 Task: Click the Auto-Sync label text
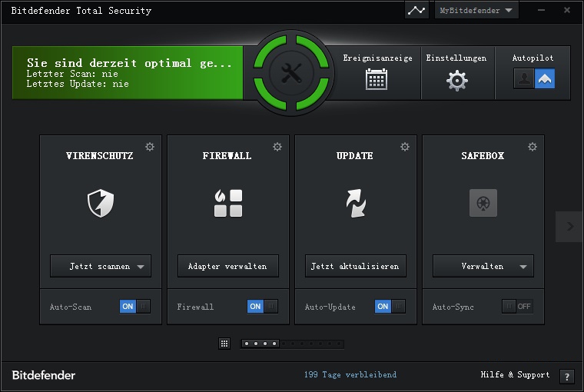(x=453, y=307)
